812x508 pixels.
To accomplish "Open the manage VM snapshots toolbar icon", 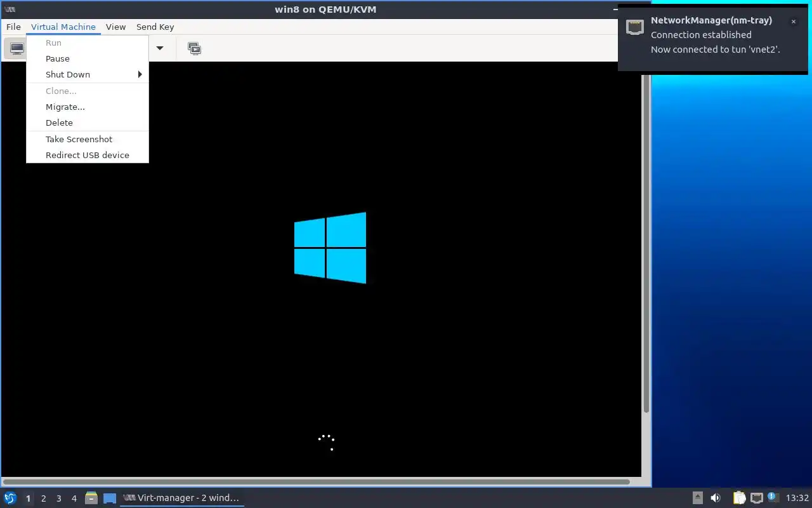I will click(195, 48).
